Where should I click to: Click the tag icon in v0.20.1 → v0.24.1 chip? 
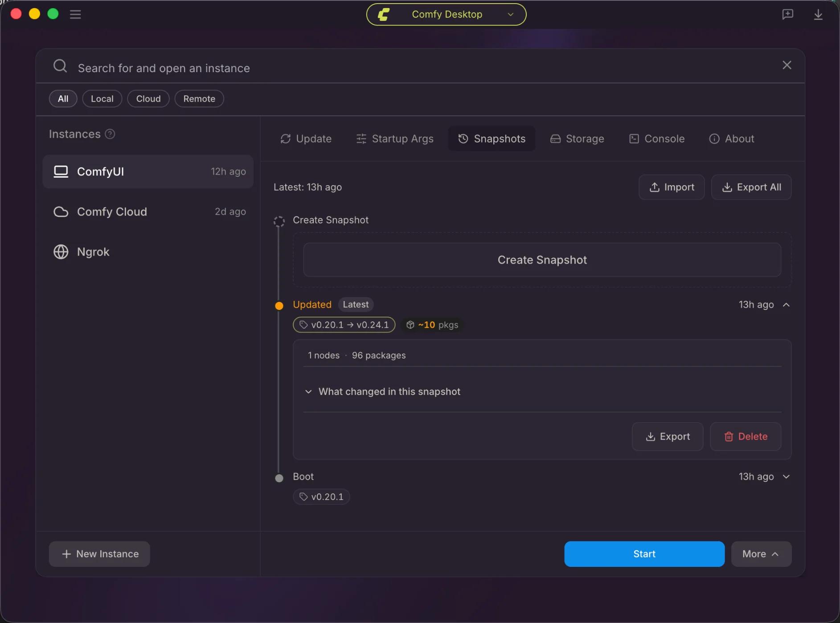click(x=303, y=325)
